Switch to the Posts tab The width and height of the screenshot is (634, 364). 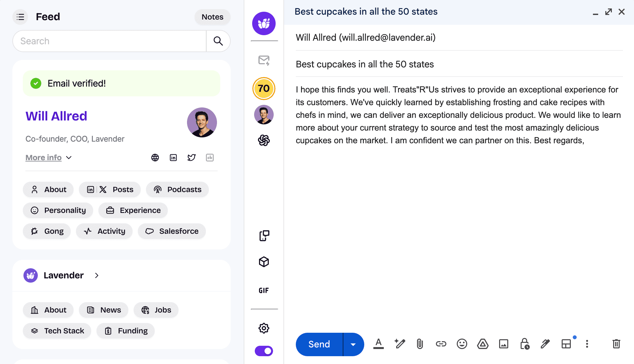tap(110, 189)
